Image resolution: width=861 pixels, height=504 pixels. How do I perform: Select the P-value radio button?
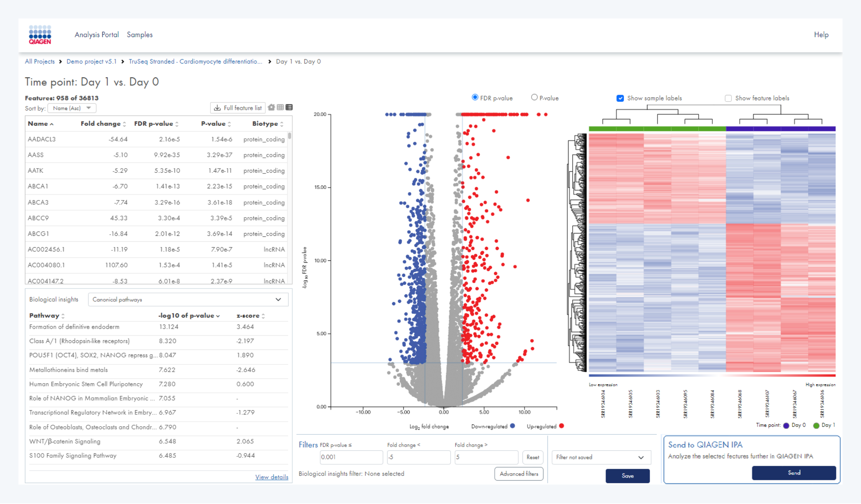click(x=534, y=97)
